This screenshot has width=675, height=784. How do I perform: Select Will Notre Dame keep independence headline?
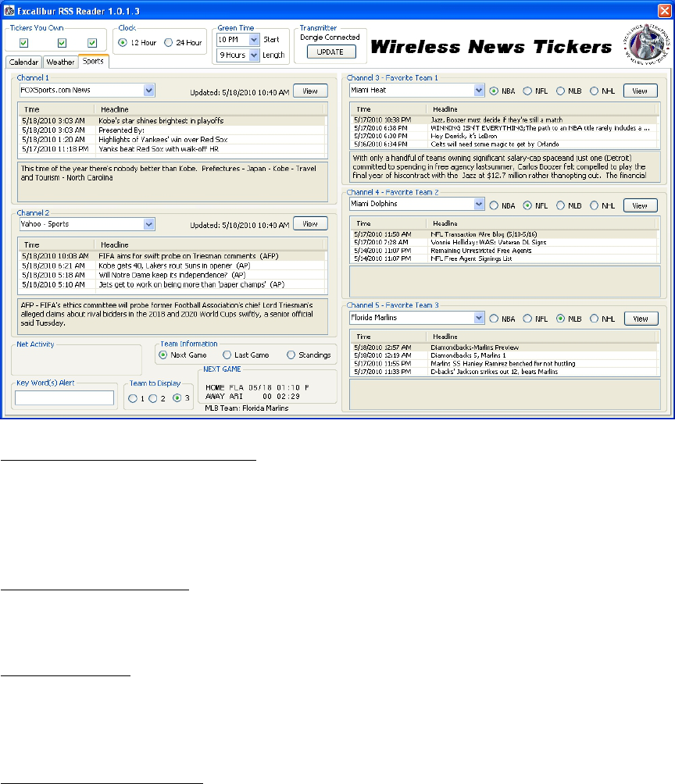tap(172, 275)
